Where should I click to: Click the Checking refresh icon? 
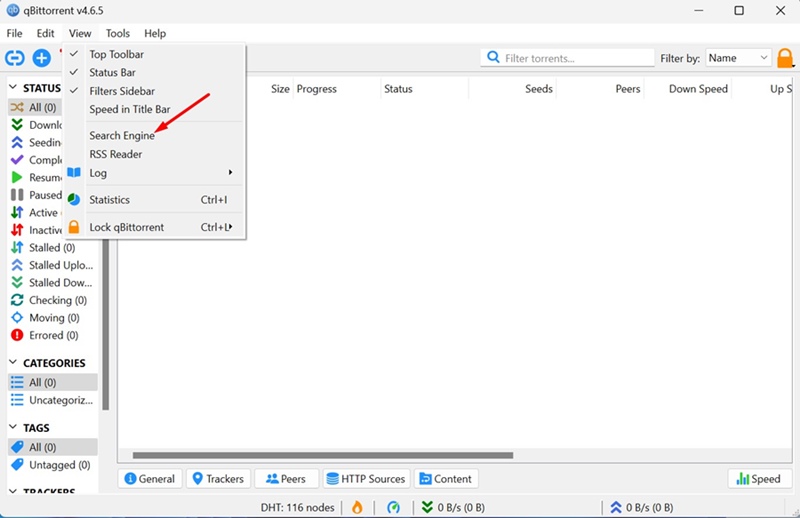pos(17,300)
